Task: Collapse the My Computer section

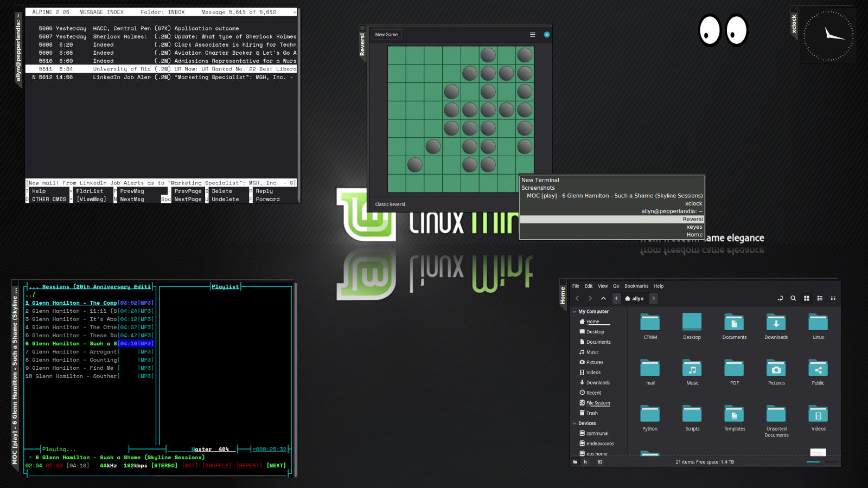Action: [575, 312]
